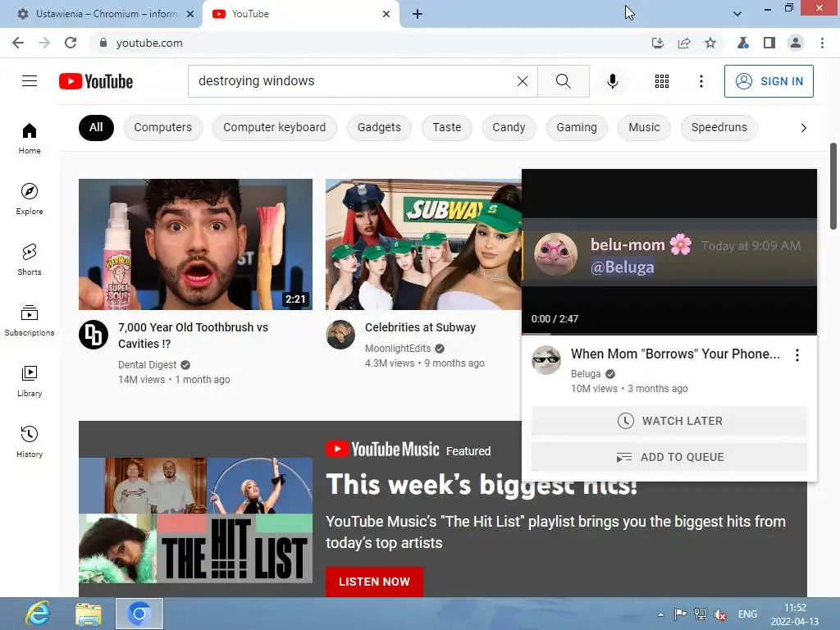Open Library in the sidebar
This screenshot has width=840, height=630.
[x=30, y=381]
